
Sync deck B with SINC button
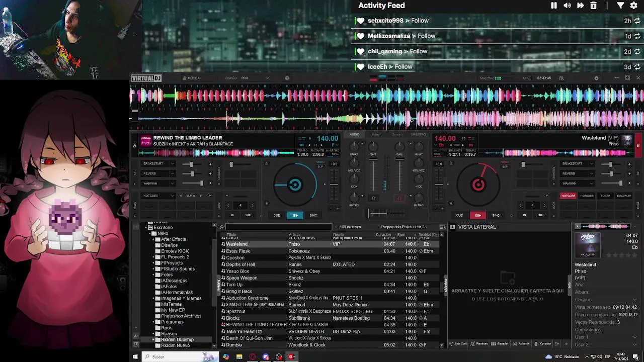496,215
